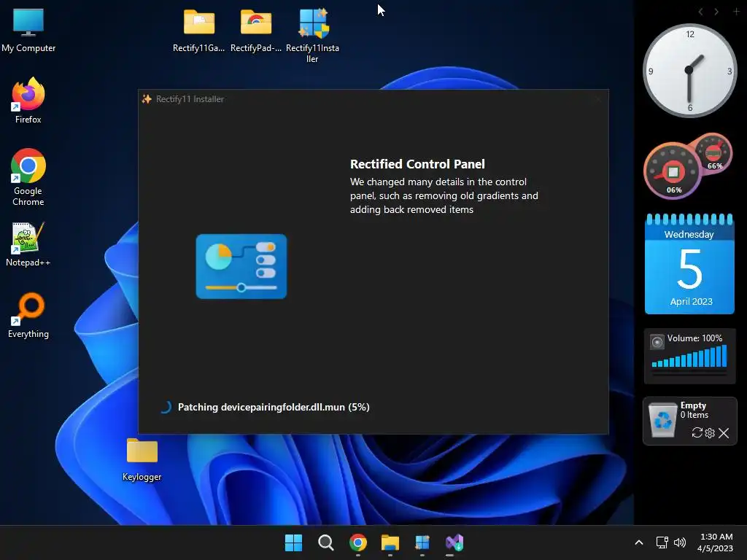This screenshot has width=747, height=560.
Task: Open the Windows Start menu
Action: [x=293, y=542]
